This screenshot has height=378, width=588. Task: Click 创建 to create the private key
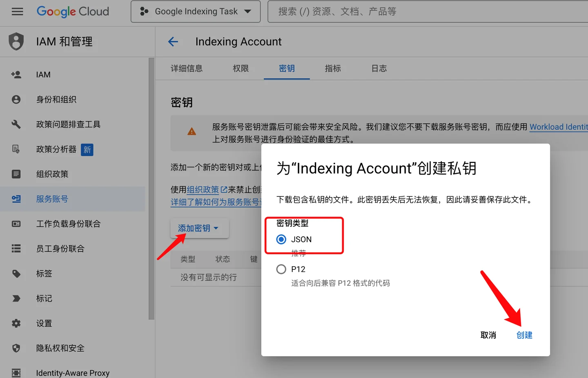point(524,335)
